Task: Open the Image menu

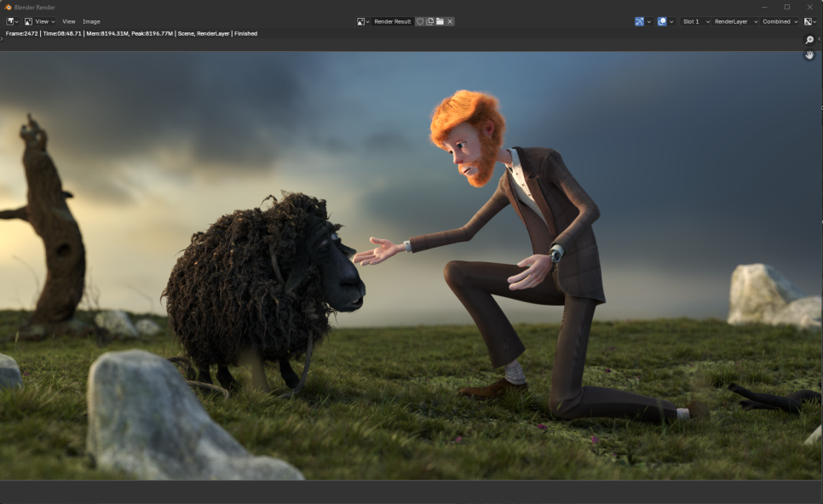Action: click(x=91, y=21)
